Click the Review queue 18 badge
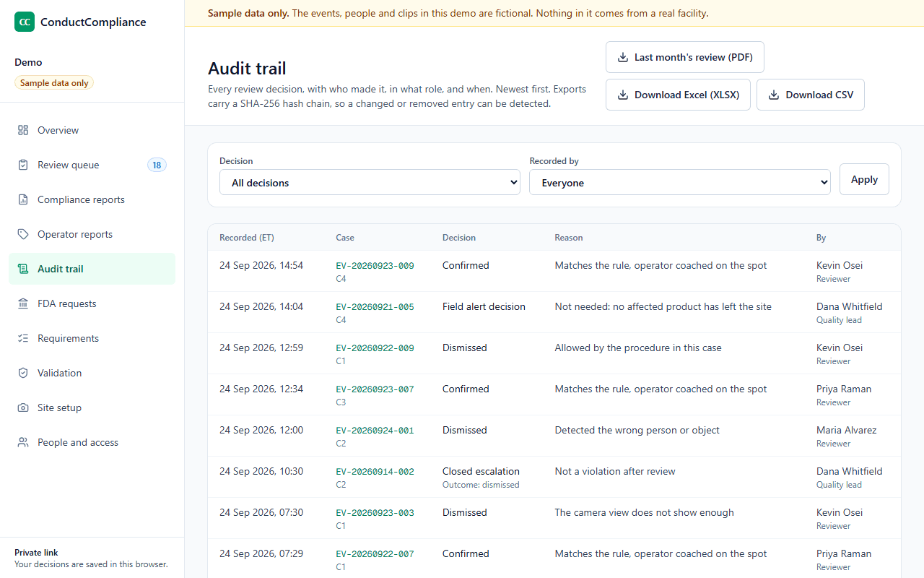 pos(157,165)
